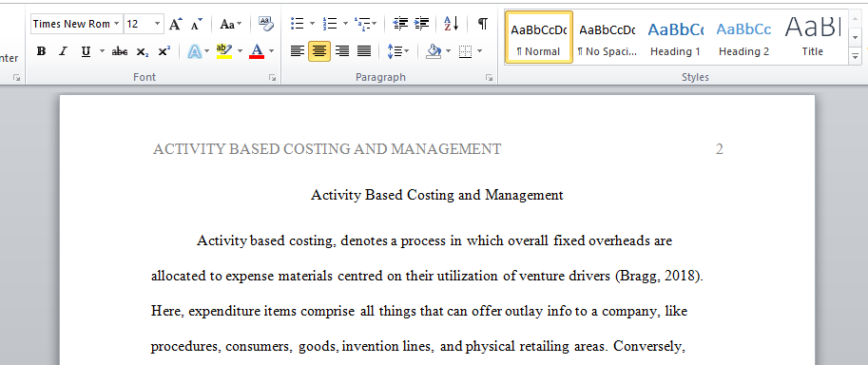Open underline style dropdown arrow

tap(102, 51)
